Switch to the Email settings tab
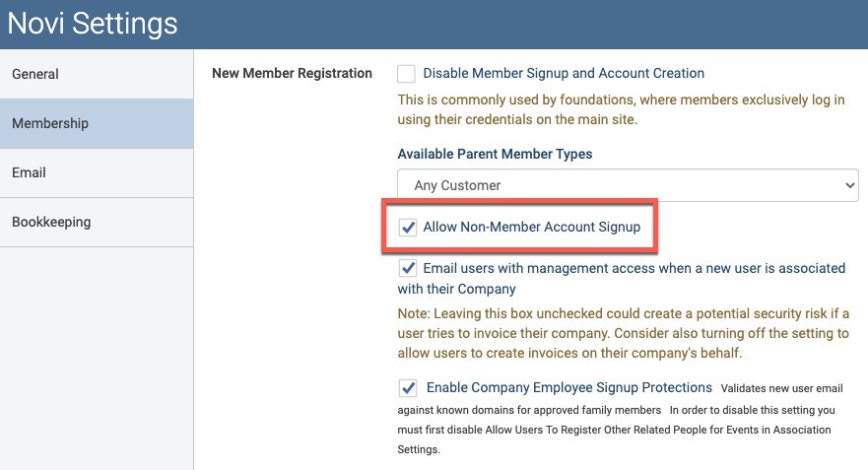Viewport: 868px width, 470px height. tap(97, 172)
